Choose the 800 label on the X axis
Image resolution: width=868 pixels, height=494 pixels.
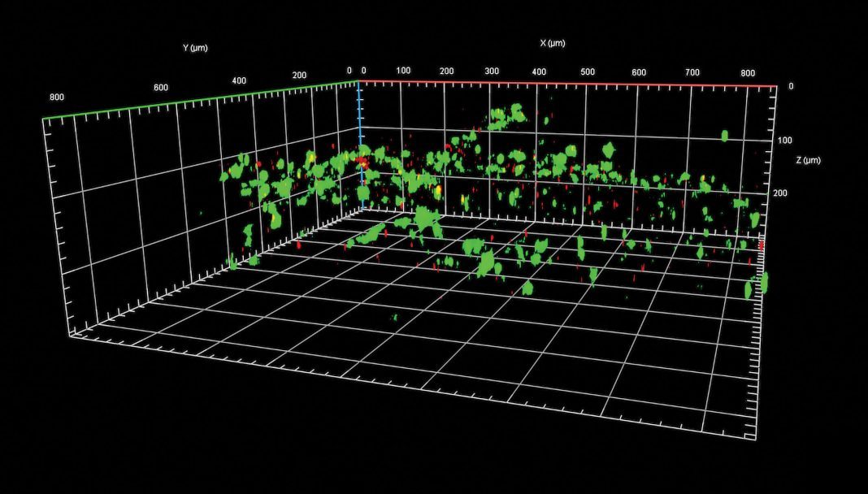[x=748, y=72]
